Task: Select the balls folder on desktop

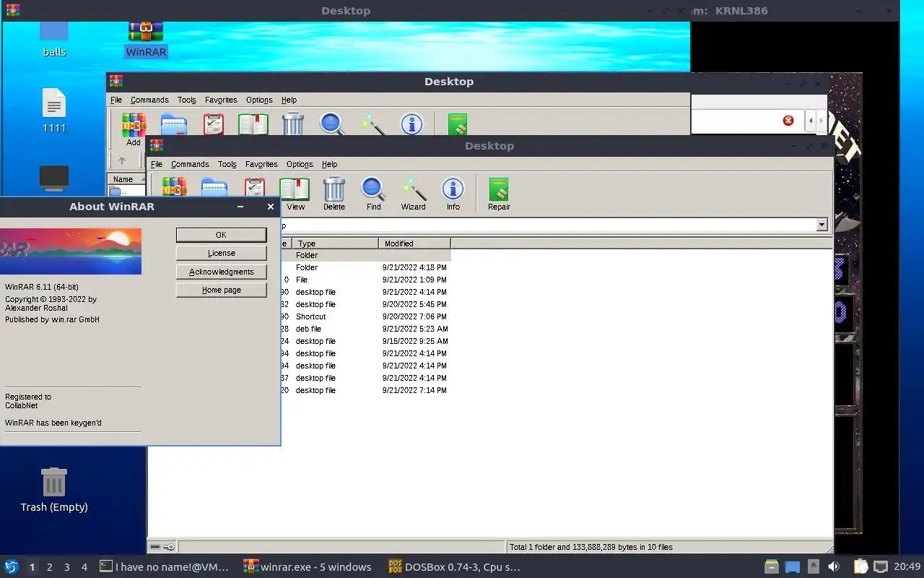Action: (x=54, y=39)
